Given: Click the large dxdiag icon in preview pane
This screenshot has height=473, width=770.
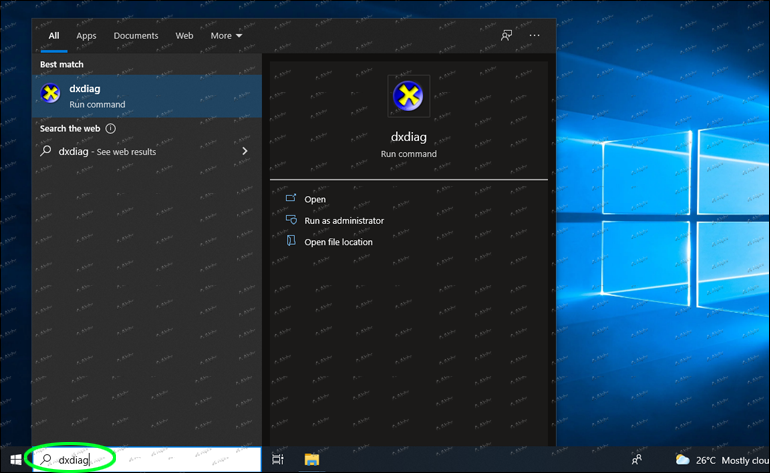Looking at the screenshot, I should (409, 96).
